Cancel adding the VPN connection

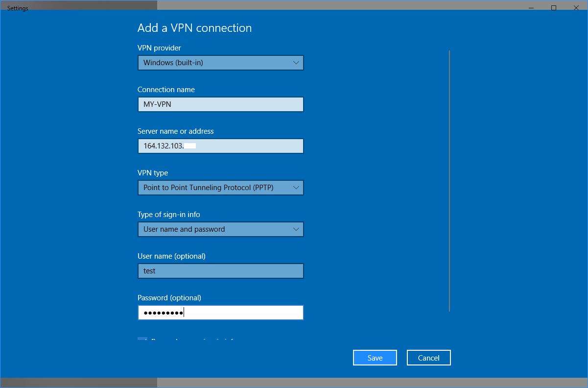tap(429, 358)
